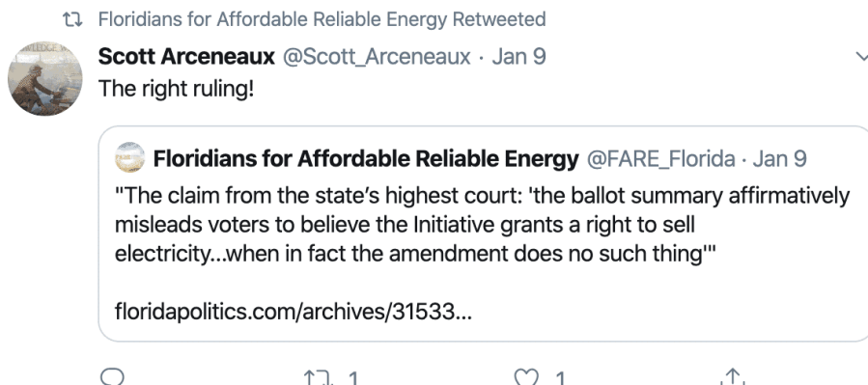Click the @FARE_Florida handle

point(660,159)
